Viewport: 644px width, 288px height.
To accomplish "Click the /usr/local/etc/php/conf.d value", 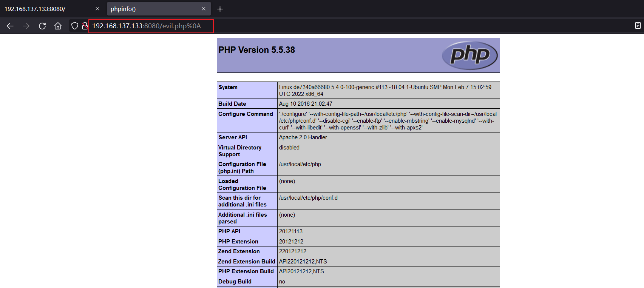I will [x=308, y=198].
